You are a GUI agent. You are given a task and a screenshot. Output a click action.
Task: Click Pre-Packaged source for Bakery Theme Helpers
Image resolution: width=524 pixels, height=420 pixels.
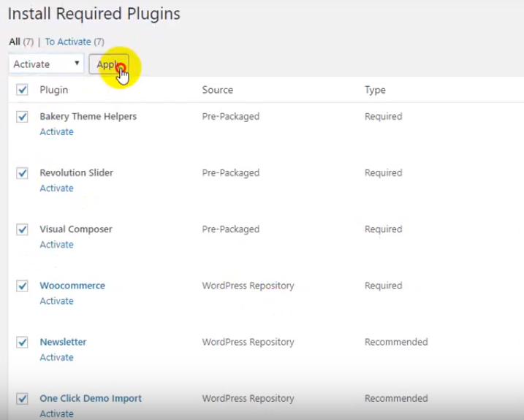pos(231,117)
